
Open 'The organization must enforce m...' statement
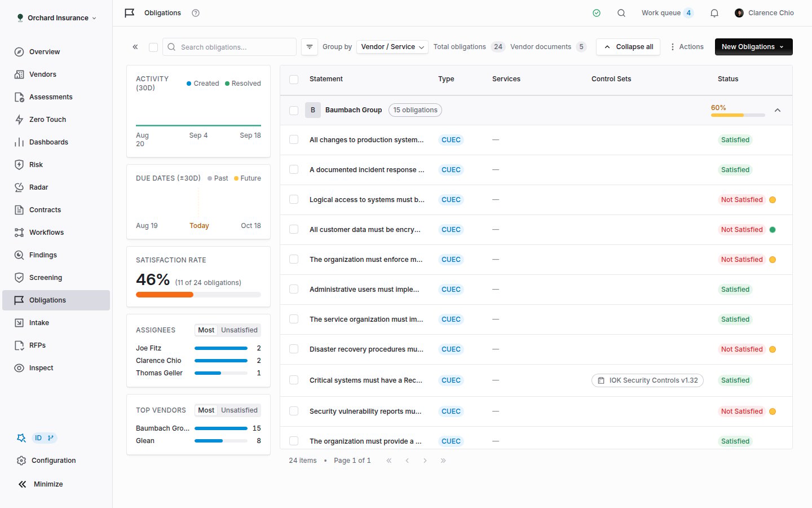click(366, 260)
